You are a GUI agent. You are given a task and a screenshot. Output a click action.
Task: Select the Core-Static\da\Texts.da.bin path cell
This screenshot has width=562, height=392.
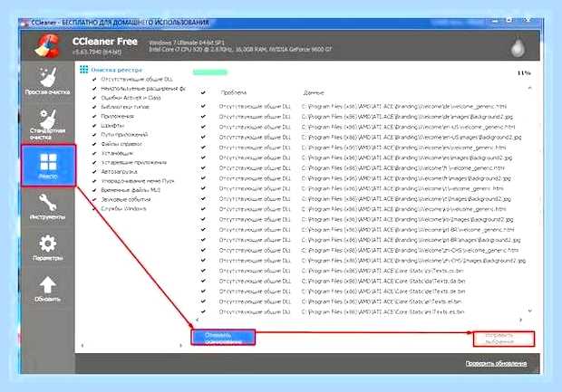tap(383, 281)
